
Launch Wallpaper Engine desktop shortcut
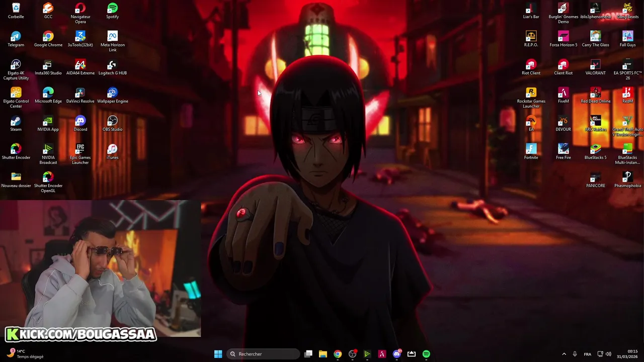tap(113, 96)
